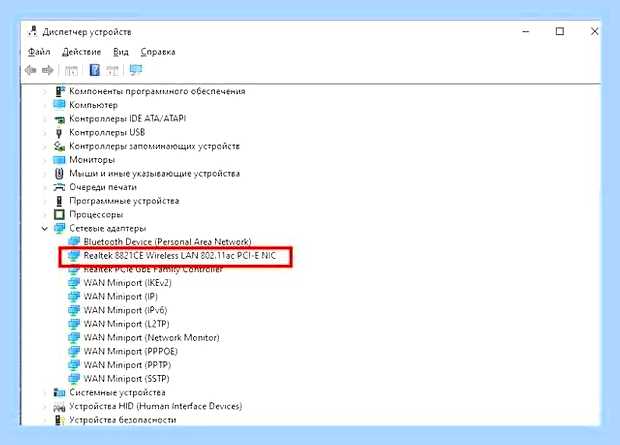Image resolution: width=620 pixels, height=445 pixels.
Task: Select WAN Miniport (SSTP) entry
Action: click(126, 379)
